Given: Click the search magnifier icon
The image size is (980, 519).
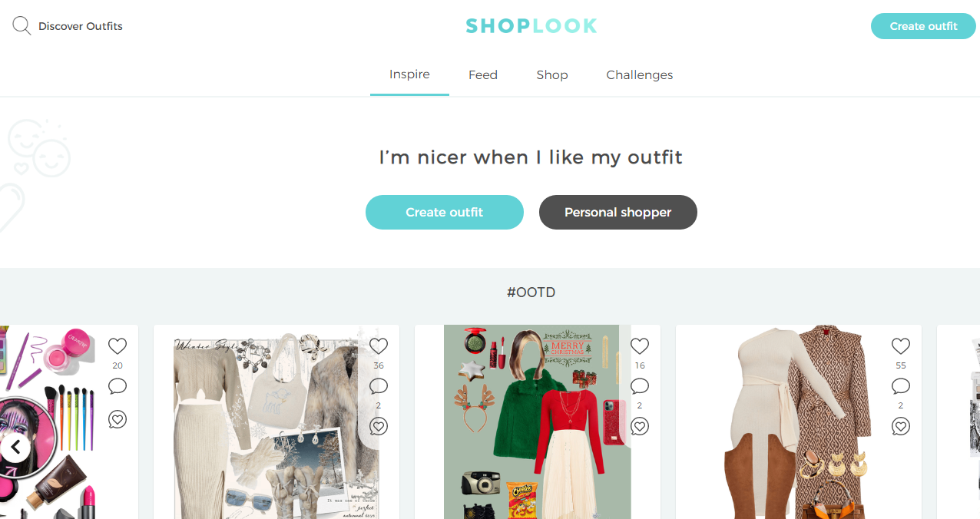Looking at the screenshot, I should click(x=22, y=26).
